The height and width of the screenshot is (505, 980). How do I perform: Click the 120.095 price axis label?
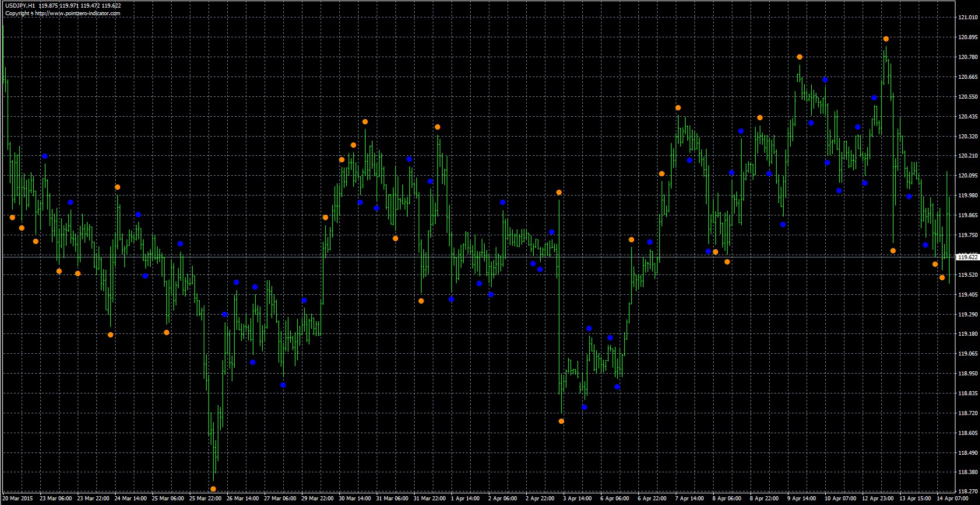click(968, 176)
